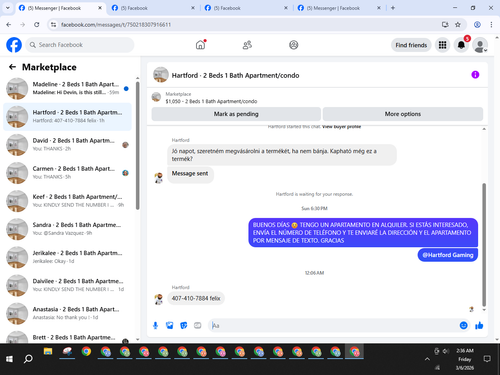The height and width of the screenshot is (375, 500).
Task: Click the @Hartford Gaming mention message
Action: pos(448,255)
